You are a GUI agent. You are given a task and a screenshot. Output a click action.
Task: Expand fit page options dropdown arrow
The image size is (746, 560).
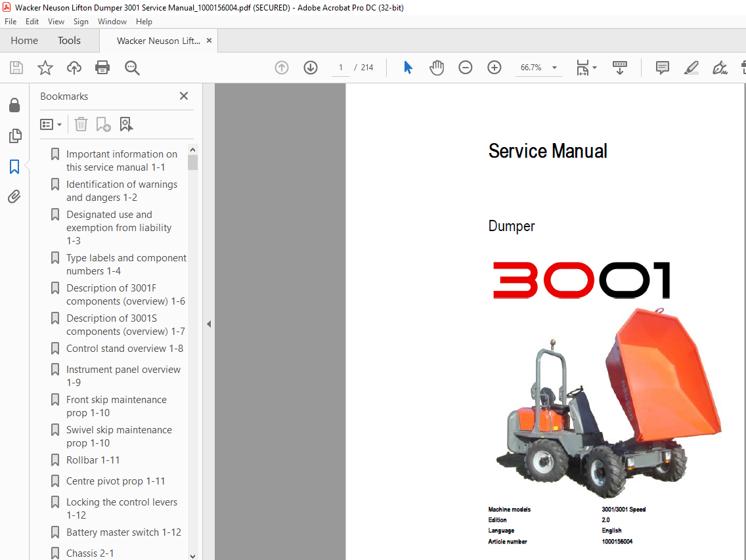(x=595, y=68)
